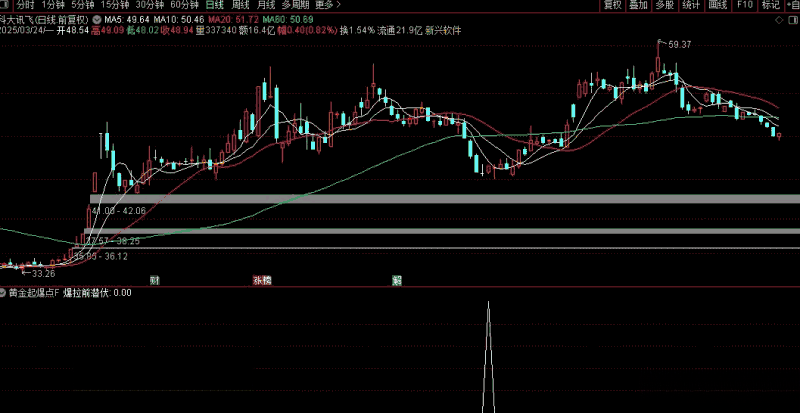Switch to 60分钟 period tab

click(x=184, y=5)
